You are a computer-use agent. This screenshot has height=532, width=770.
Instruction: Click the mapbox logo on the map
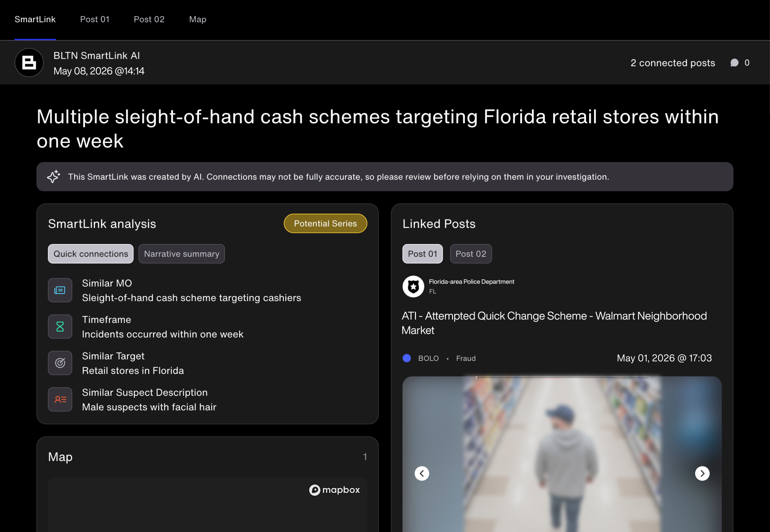click(x=334, y=490)
